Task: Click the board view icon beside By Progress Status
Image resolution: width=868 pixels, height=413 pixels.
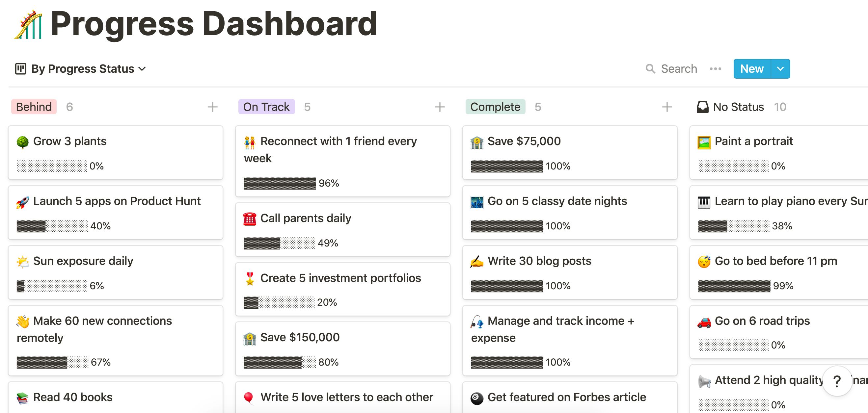Action: (x=20, y=69)
